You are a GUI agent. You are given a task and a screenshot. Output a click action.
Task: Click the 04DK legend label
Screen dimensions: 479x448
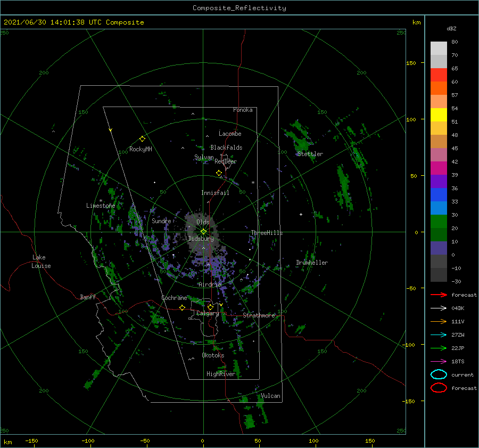click(x=458, y=308)
